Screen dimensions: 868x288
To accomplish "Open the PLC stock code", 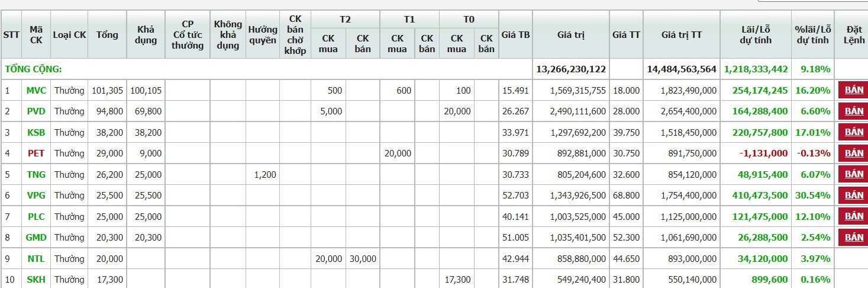I will pyautogui.click(x=36, y=217).
